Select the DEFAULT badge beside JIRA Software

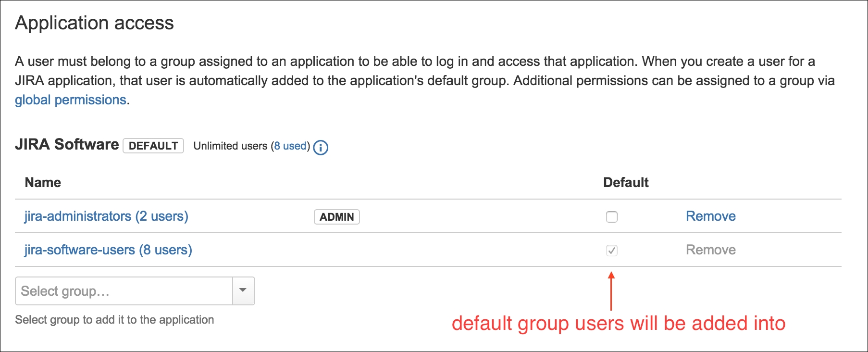point(153,146)
